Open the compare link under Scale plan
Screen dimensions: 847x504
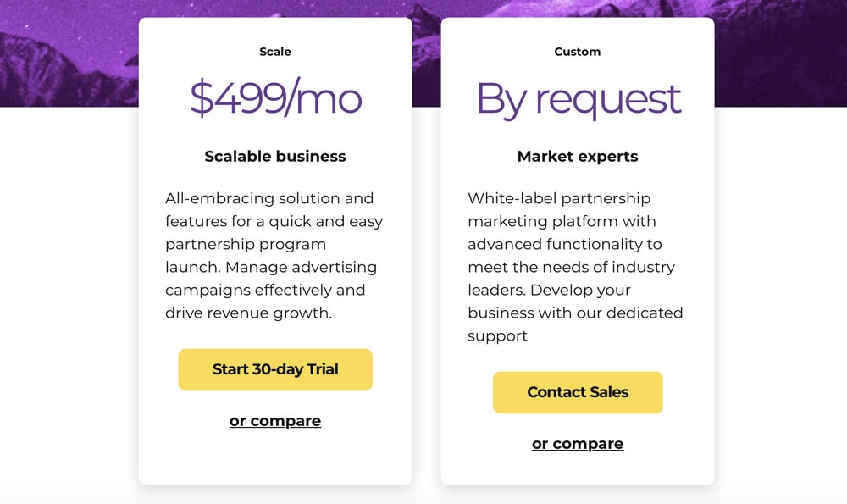(x=275, y=421)
